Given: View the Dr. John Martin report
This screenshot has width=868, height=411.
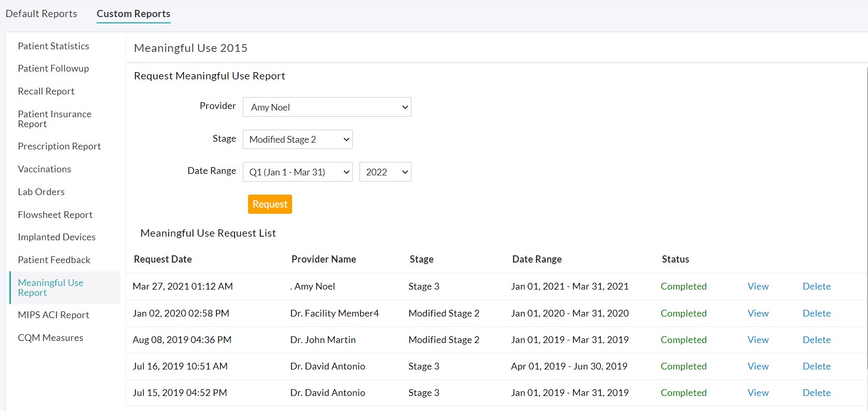Looking at the screenshot, I should [757, 340].
